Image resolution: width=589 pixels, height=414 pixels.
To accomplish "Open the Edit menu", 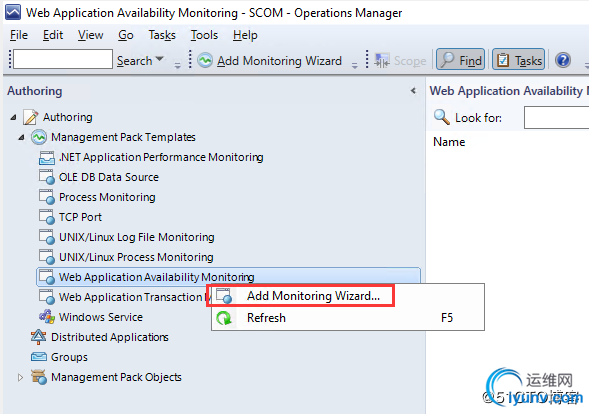I will pos(53,35).
